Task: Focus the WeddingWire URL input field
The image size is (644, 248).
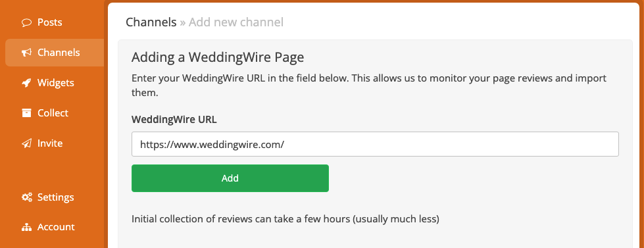Action: (x=375, y=144)
